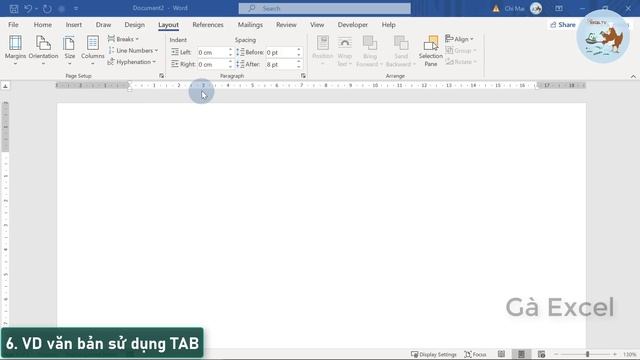Viewport: 640px width, 360px height.
Task: Open the Columns options
Action: click(93, 50)
